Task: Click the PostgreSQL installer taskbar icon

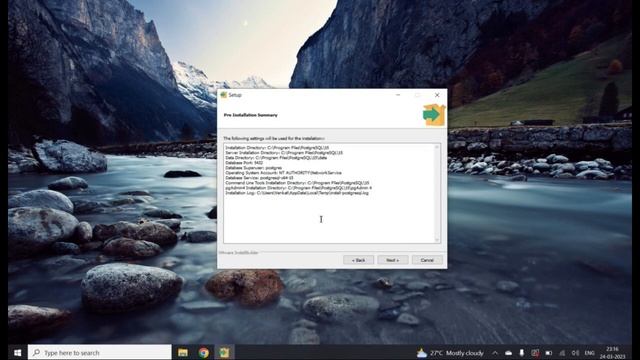Action: pos(224,353)
